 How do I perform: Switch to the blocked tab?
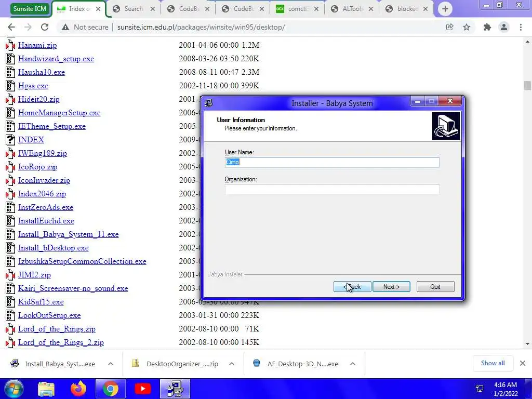[x=406, y=9]
